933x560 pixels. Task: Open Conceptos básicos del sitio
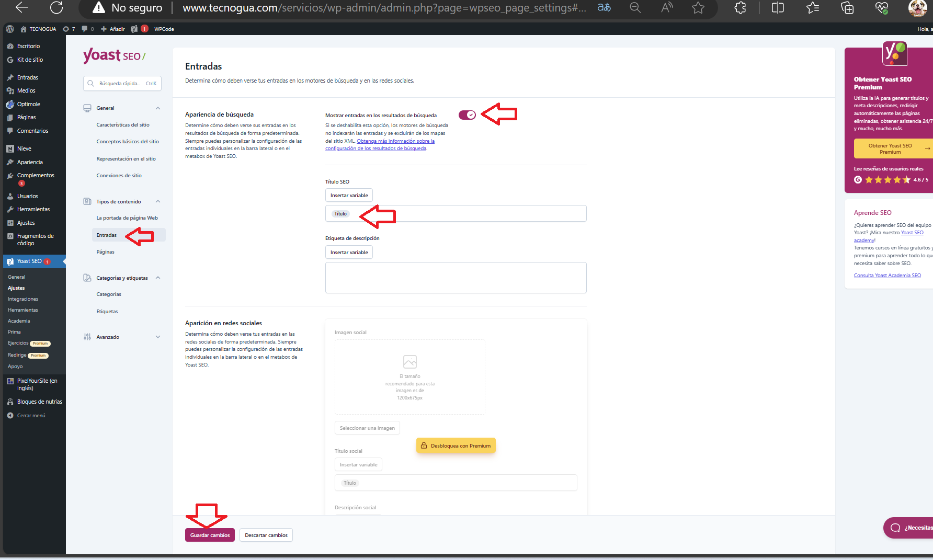click(x=128, y=142)
